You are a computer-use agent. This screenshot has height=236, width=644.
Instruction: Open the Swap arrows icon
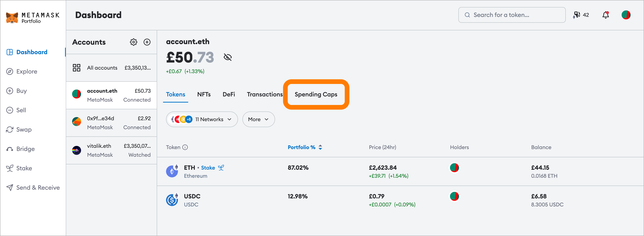pyautogui.click(x=10, y=129)
